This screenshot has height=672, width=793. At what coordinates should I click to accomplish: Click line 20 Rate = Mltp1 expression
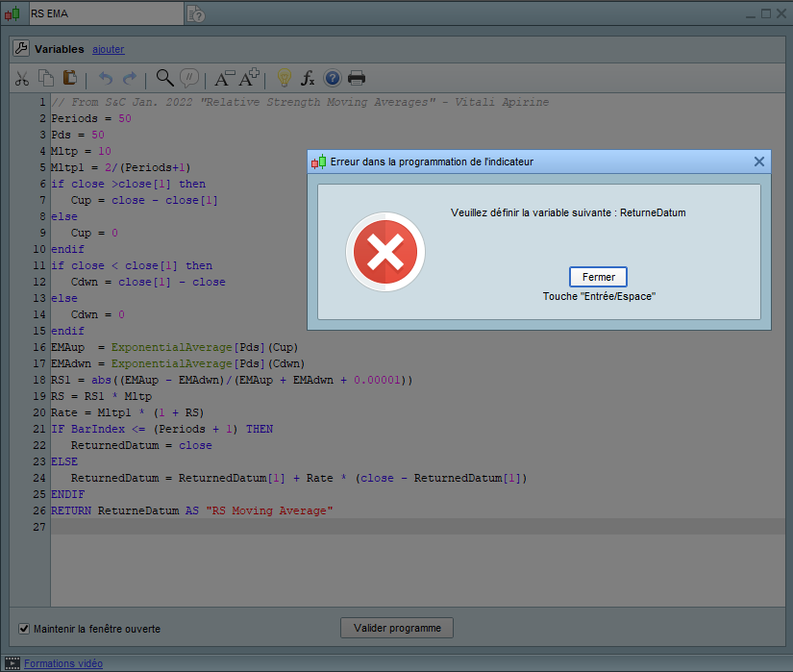[x=128, y=412]
